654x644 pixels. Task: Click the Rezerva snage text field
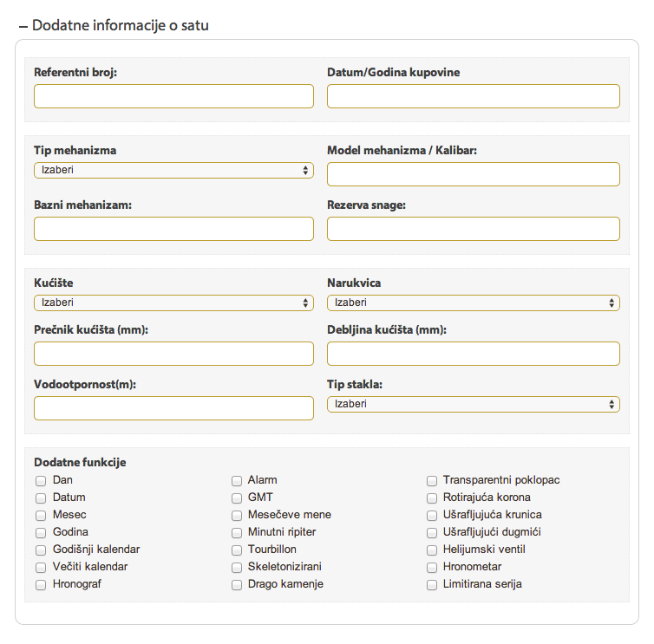[473, 229]
